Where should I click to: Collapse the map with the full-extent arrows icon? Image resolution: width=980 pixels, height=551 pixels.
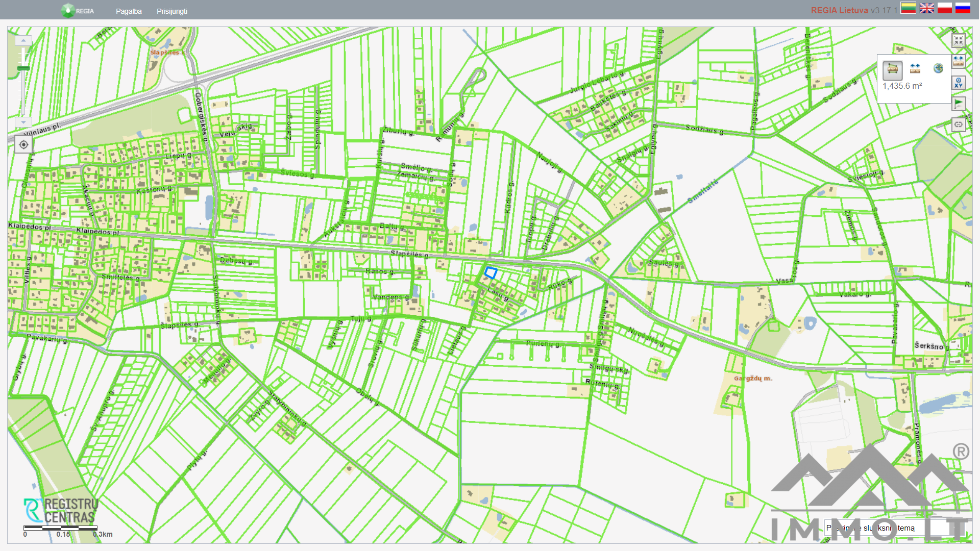(959, 41)
